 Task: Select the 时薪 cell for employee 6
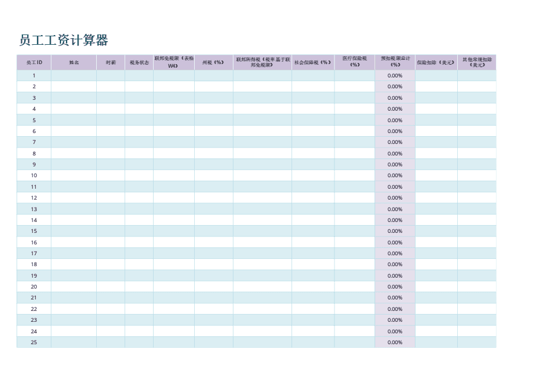pyautogui.click(x=111, y=131)
